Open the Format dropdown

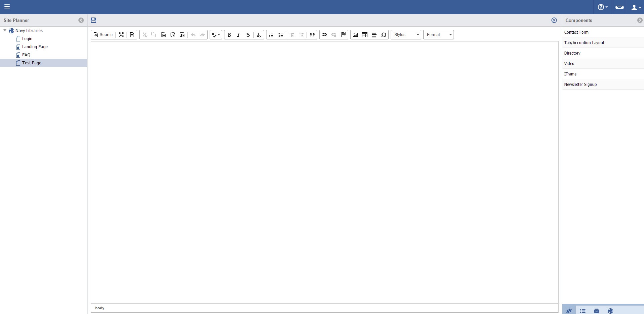[438, 35]
